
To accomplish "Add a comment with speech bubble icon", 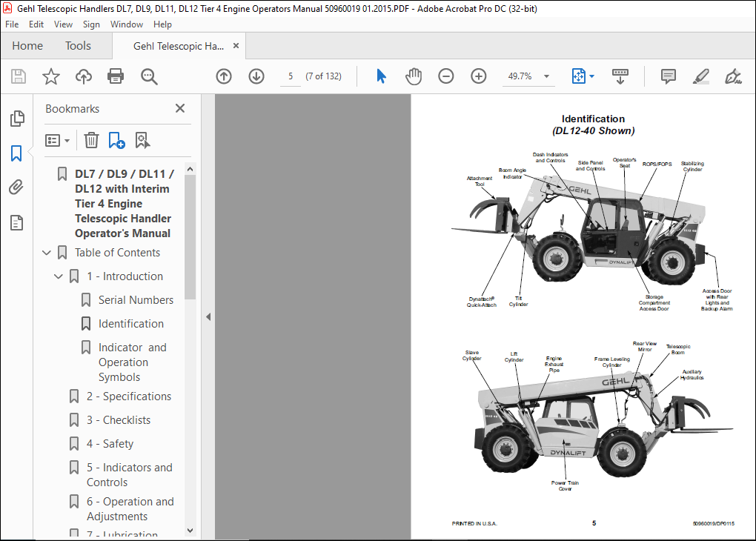I will pyautogui.click(x=669, y=76).
